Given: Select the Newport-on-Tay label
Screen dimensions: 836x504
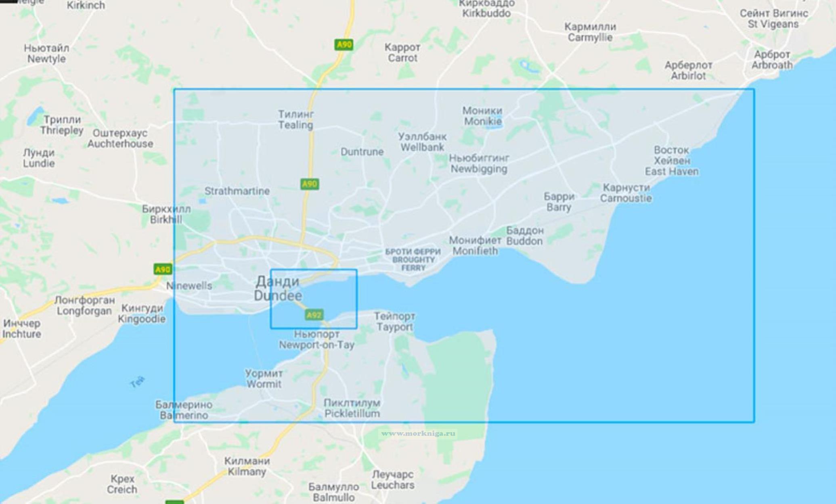Looking at the screenshot, I should point(316,339).
